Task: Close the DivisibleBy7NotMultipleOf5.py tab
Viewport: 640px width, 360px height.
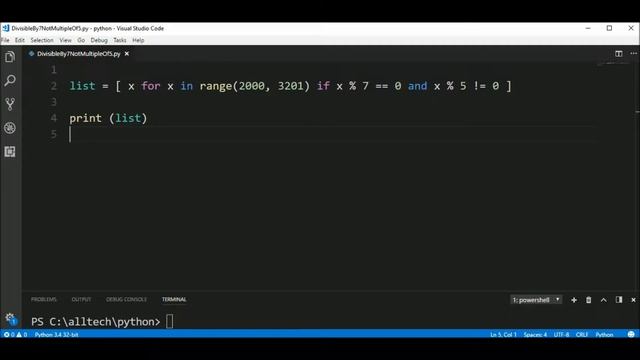Action: pos(127,53)
